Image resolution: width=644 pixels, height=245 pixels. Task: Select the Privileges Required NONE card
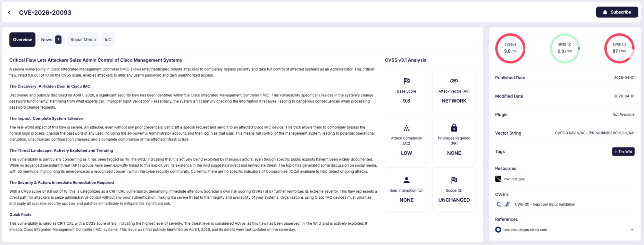[454, 140]
